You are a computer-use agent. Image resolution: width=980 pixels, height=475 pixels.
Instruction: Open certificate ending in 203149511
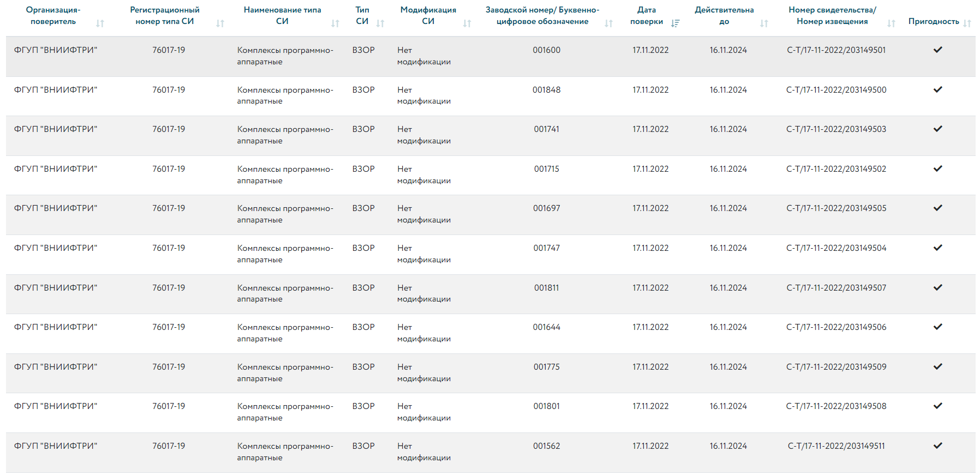click(x=836, y=446)
